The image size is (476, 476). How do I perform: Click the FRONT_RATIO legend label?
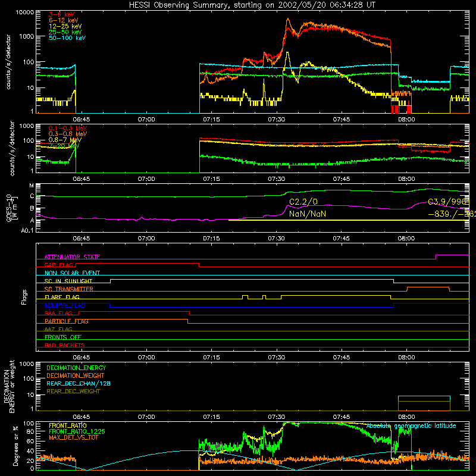(68, 425)
